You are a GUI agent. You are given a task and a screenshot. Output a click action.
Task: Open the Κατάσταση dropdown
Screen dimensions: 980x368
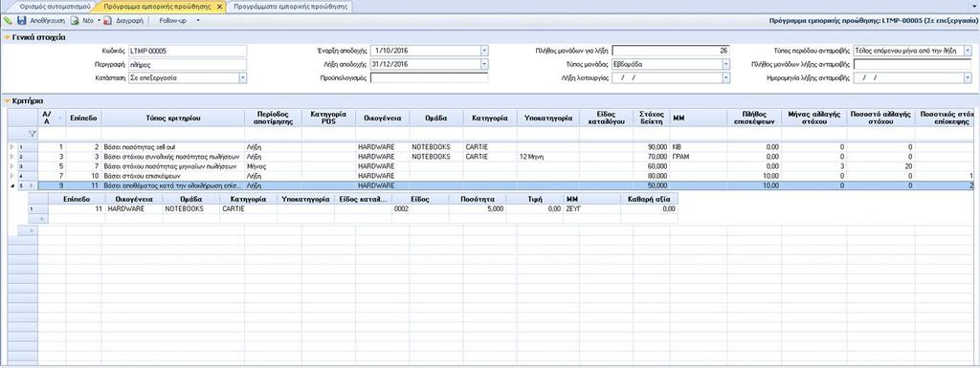242,78
